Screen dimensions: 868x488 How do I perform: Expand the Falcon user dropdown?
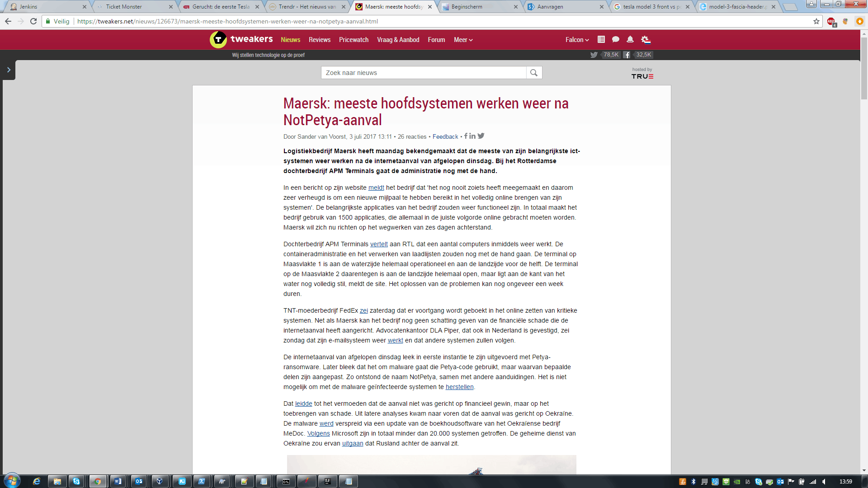(x=577, y=40)
